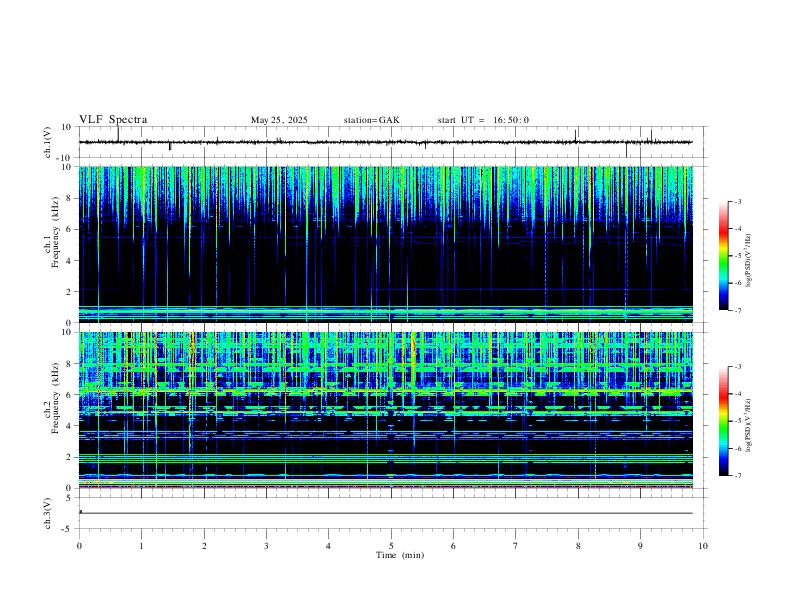
Task: Click the "-5" tick on ch.3(V) axis
Action: [x=67, y=529]
